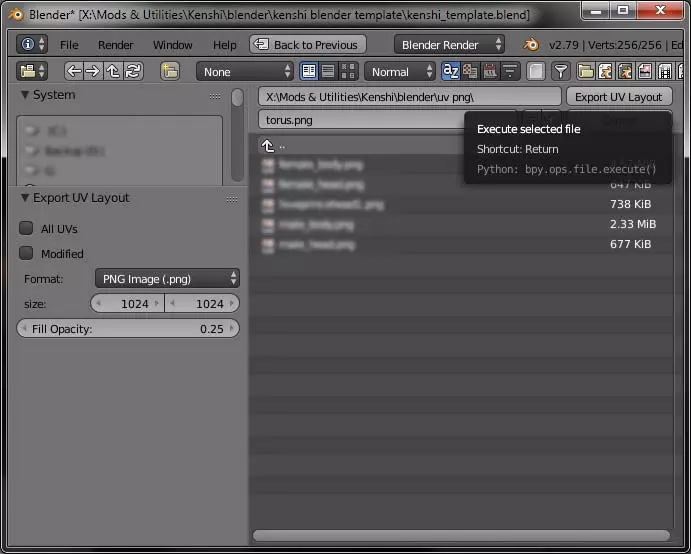Go back to the previous folder
This screenshot has width=691, height=554.
(74, 71)
